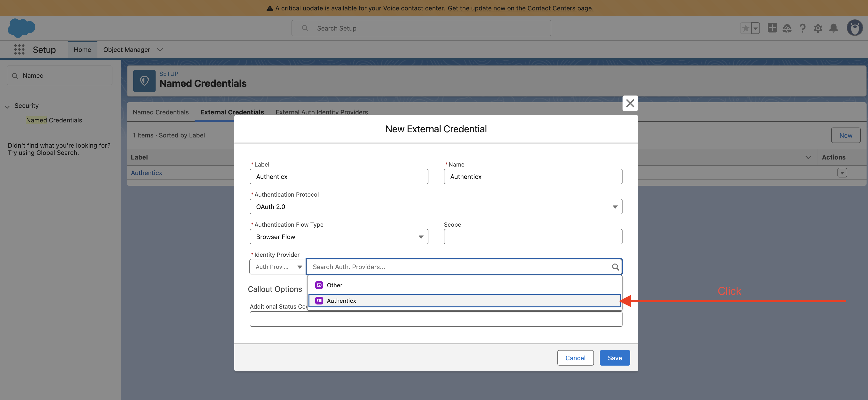Image resolution: width=868 pixels, height=400 pixels.
Task: Click the Search Setup field
Action: coord(421,28)
